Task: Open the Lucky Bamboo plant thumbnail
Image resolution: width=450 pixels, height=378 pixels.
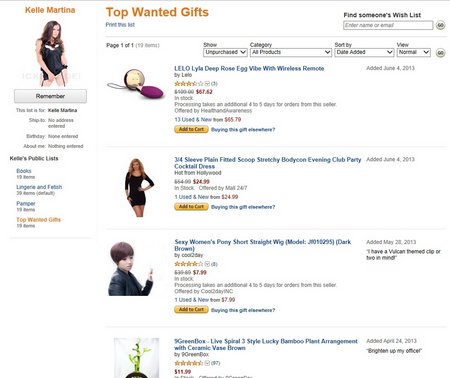Action: click(x=136, y=358)
